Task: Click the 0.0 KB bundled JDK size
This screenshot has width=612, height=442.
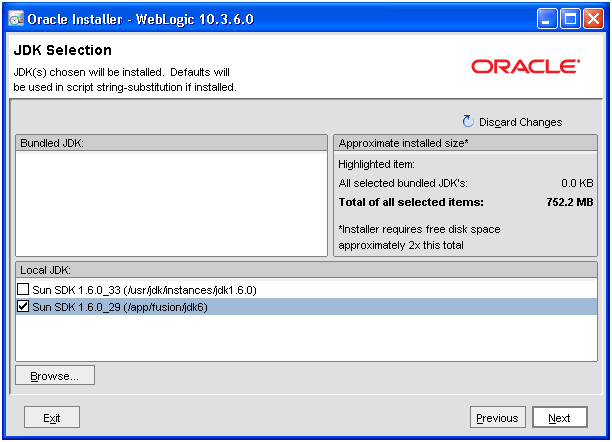Action: tap(577, 183)
